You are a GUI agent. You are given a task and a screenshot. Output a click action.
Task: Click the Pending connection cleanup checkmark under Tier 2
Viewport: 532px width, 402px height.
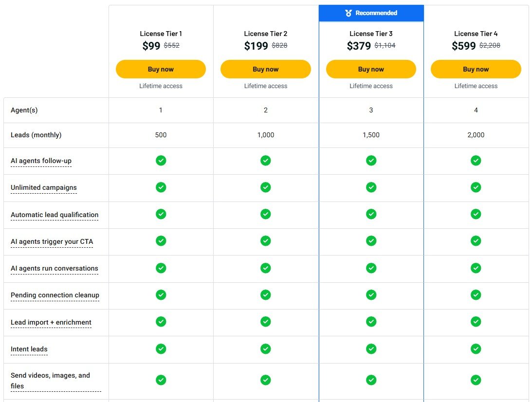tap(265, 295)
